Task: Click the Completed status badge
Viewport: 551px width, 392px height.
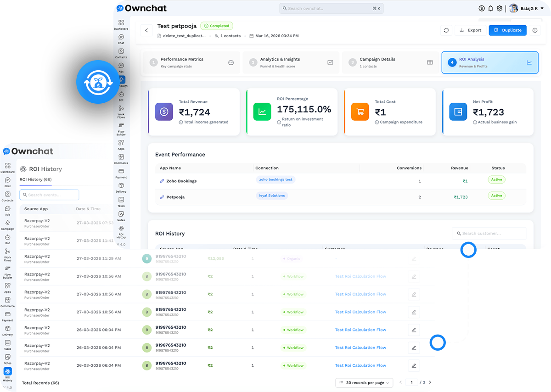Action: (216, 26)
